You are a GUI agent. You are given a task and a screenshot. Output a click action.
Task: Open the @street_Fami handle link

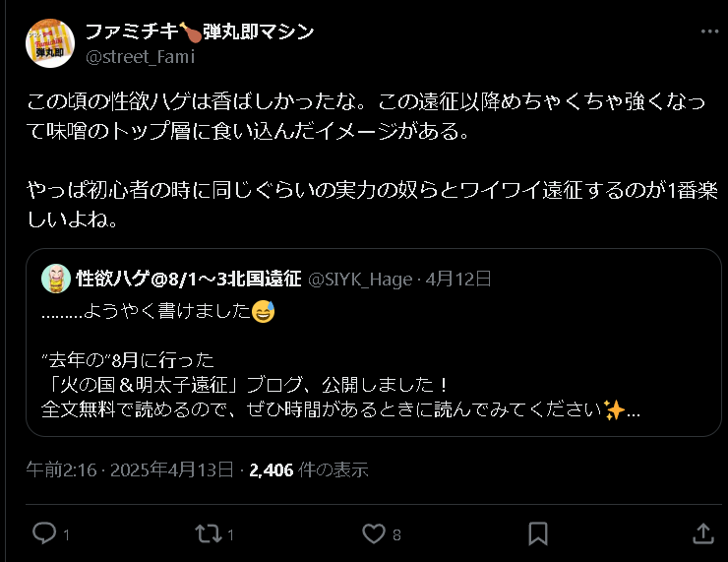pos(140,56)
